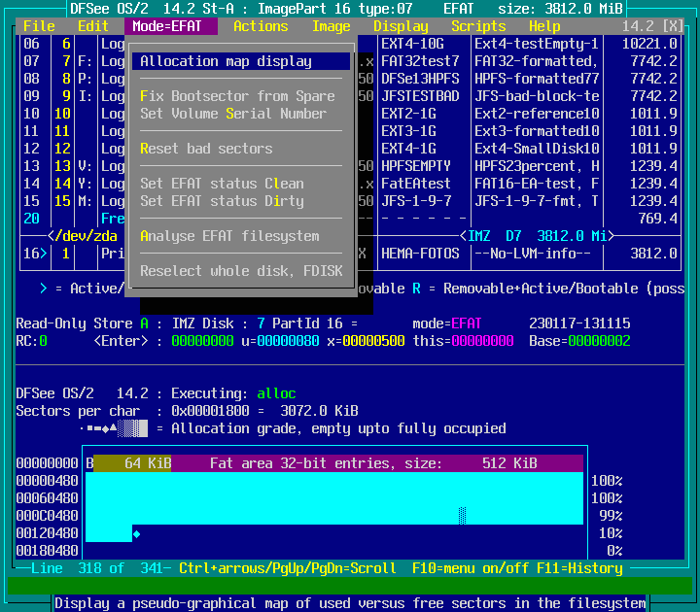Expand the Scripts menu

click(478, 26)
